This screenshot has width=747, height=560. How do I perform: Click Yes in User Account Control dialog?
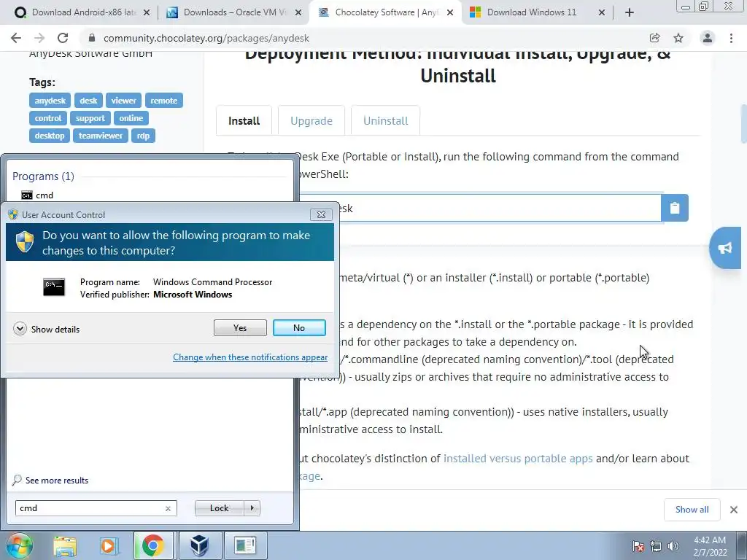[x=240, y=327]
